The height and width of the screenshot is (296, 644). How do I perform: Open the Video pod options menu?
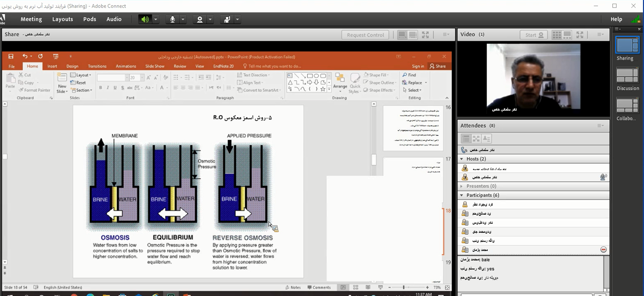(600, 35)
